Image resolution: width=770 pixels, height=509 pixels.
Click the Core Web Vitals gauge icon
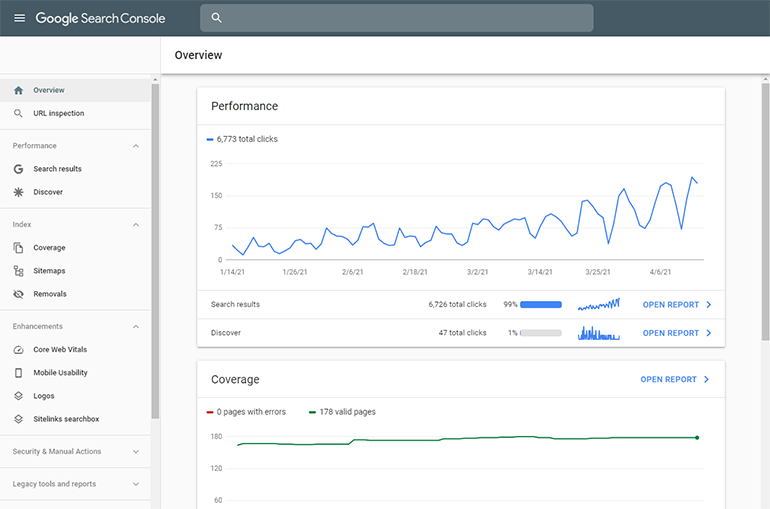pyautogui.click(x=18, y=349)
